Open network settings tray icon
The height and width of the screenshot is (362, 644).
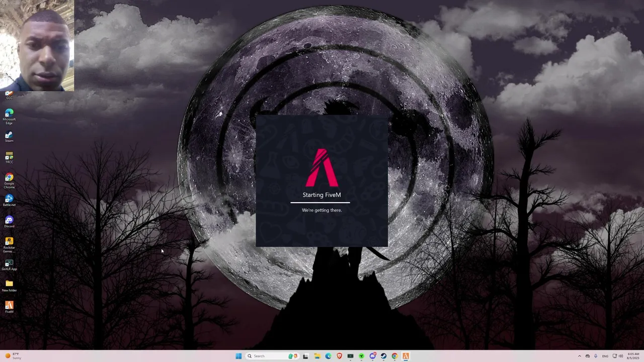[x=614, y=356]
